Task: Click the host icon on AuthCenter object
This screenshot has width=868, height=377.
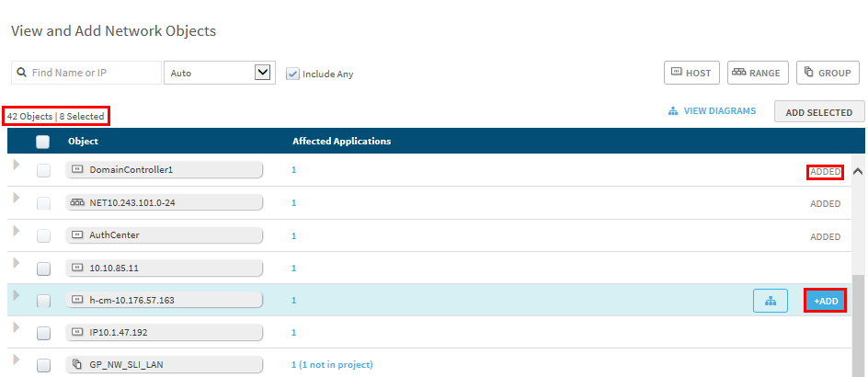Action: [77, 235]
